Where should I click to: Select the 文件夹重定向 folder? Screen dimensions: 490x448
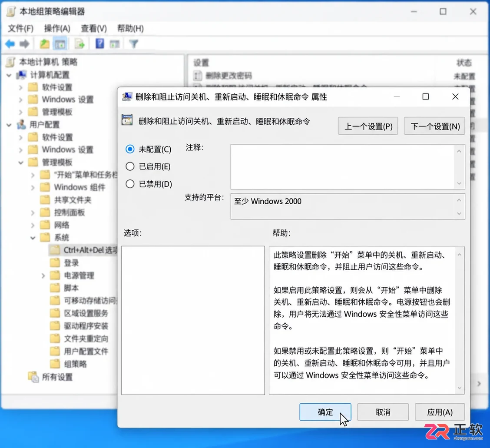pos(86,338)
